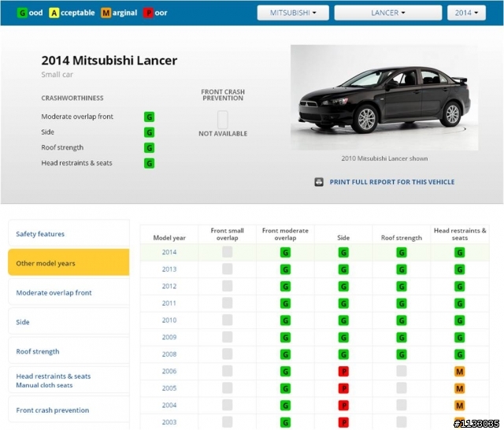Screen dimensions: 504x430
Task: Click the green G legend icon
Action: click(x=22, y=13)
